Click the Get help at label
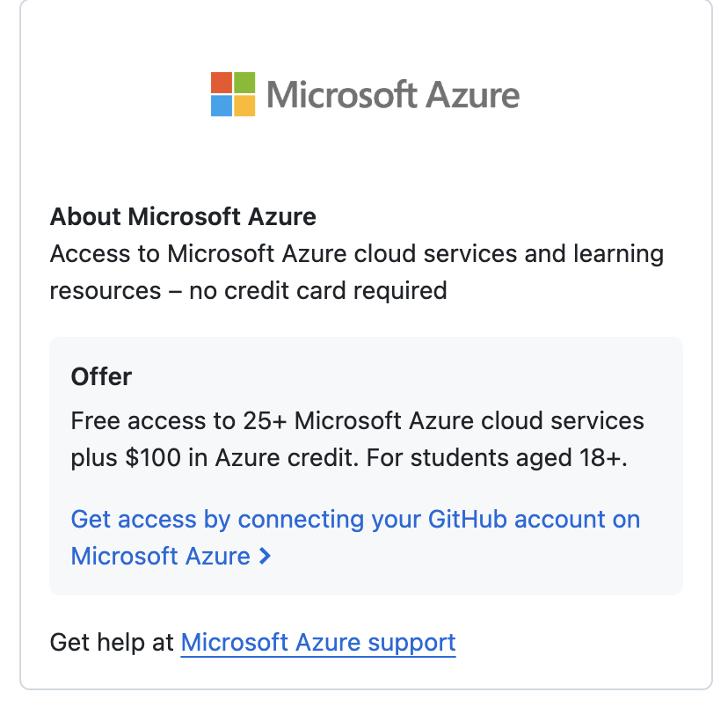The height and width of the screenshot is (714, 728). point(112,643)
